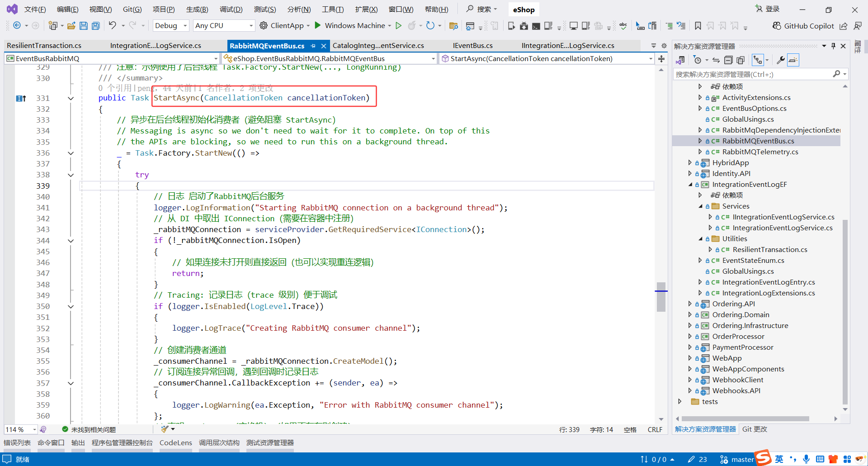868x466 pixels.
Task: Click the 0 / 0 push-pull sync indicator in status bar
Action: point(657,459)
